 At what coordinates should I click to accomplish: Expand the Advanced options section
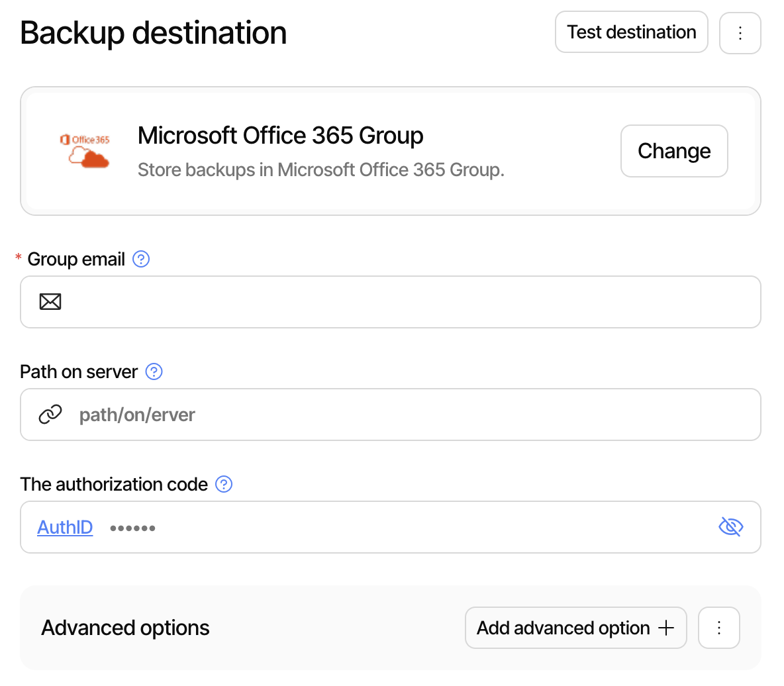pos(125,628)
